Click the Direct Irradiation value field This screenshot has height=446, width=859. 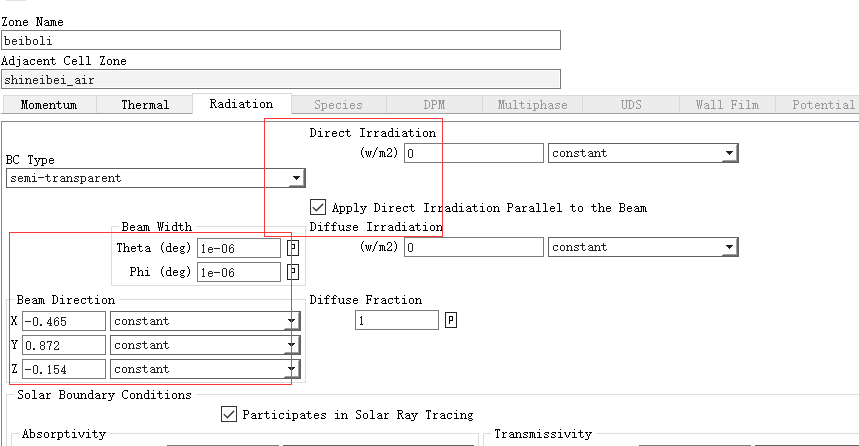[x=474, y=153]
